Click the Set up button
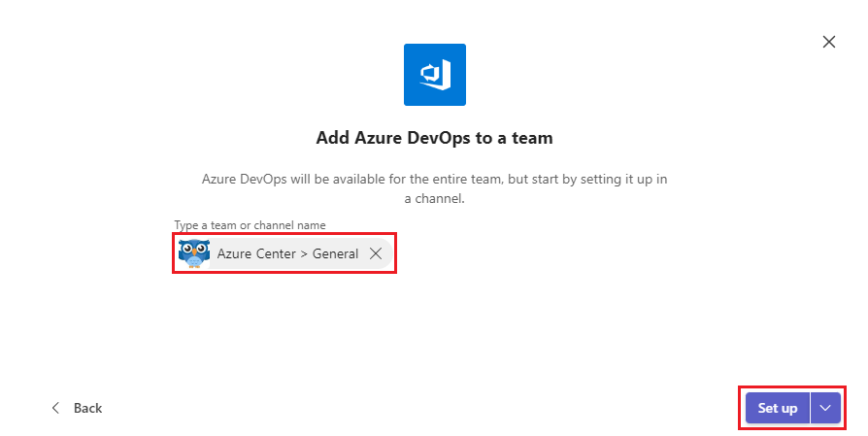 (777, 408)
